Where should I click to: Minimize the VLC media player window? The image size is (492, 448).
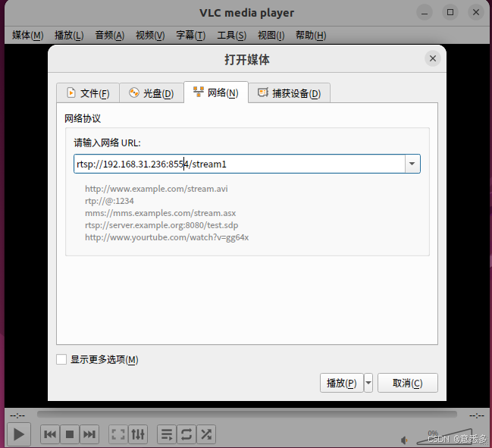(425, 13)
